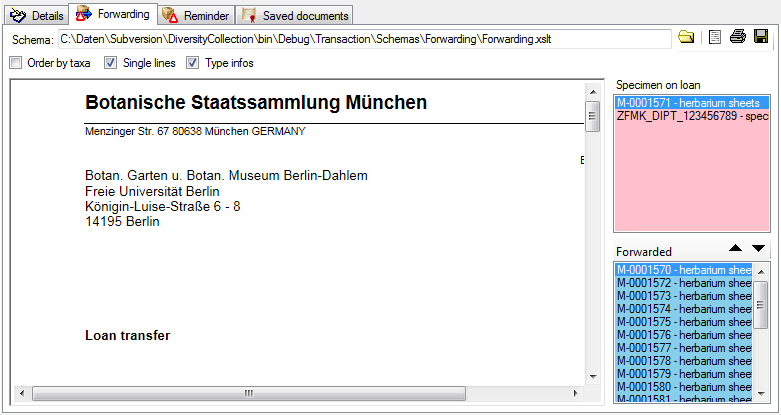The width and height of the screenshot is (781, 415).
Task: Click the Menzinger Str. 67 address line
Action: tap(195, 132)
